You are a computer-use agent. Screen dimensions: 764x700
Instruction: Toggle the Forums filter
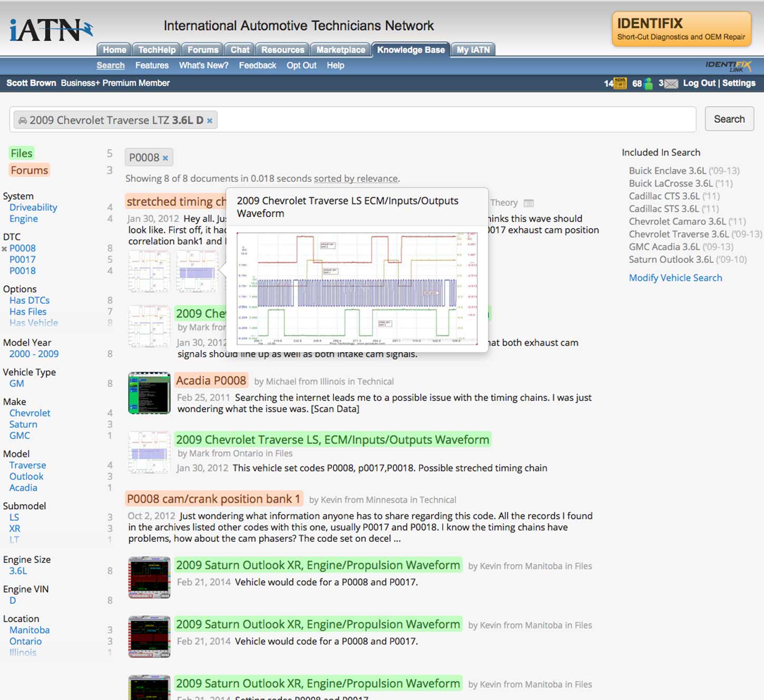(x=30, y=170)
